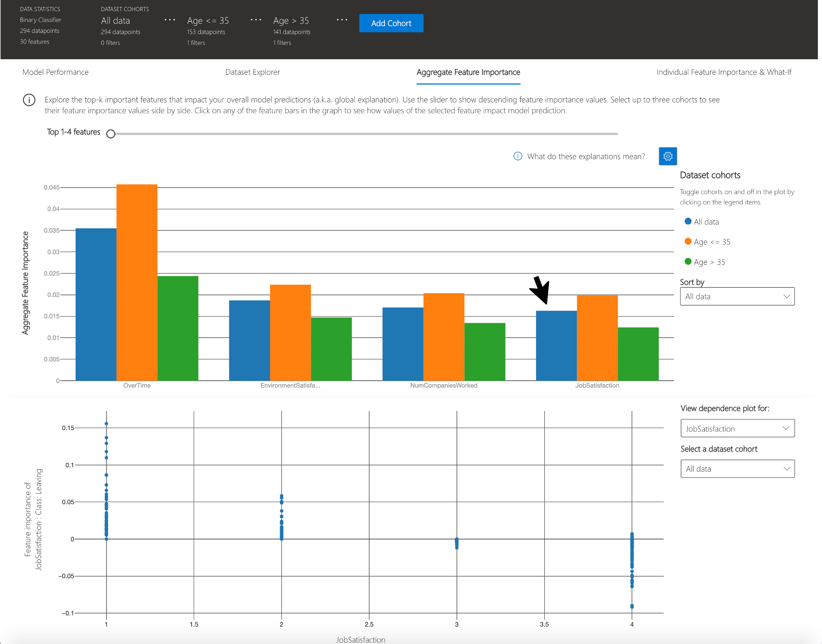The height and width of the screenshot is (644, 822).
Task: Click What do these explanations mean link
Action: 586,157
